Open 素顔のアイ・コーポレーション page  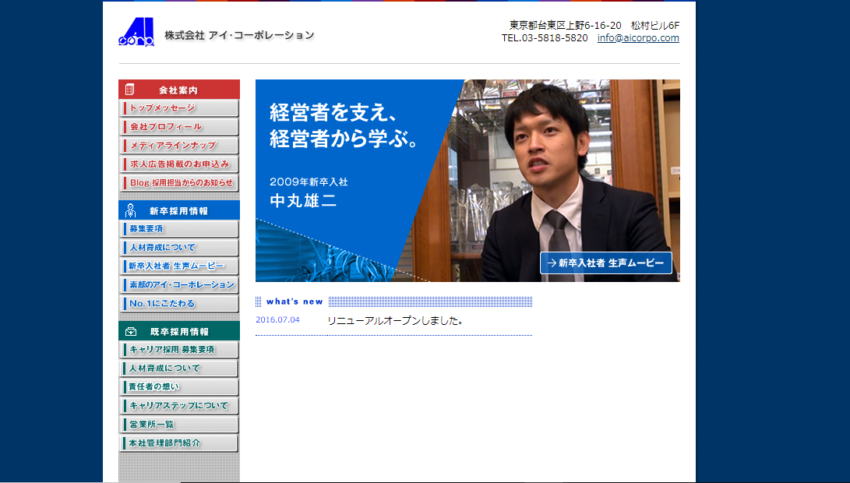tap(178, 285)
